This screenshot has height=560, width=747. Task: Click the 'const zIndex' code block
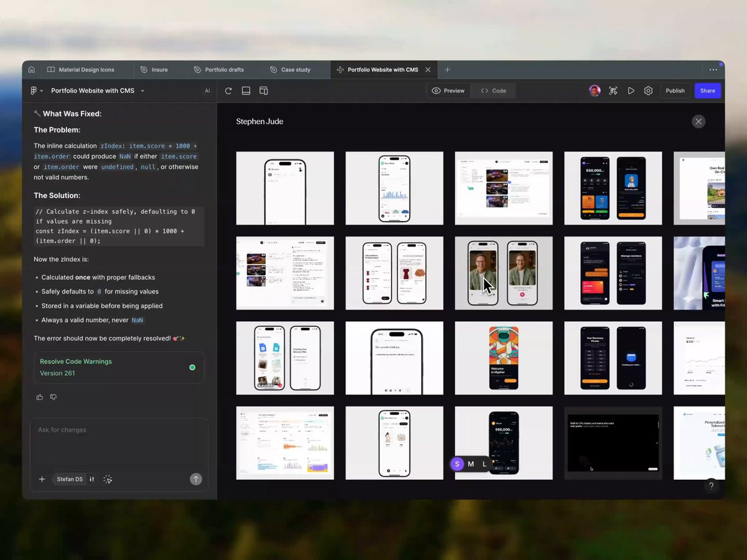pos(119,226)
